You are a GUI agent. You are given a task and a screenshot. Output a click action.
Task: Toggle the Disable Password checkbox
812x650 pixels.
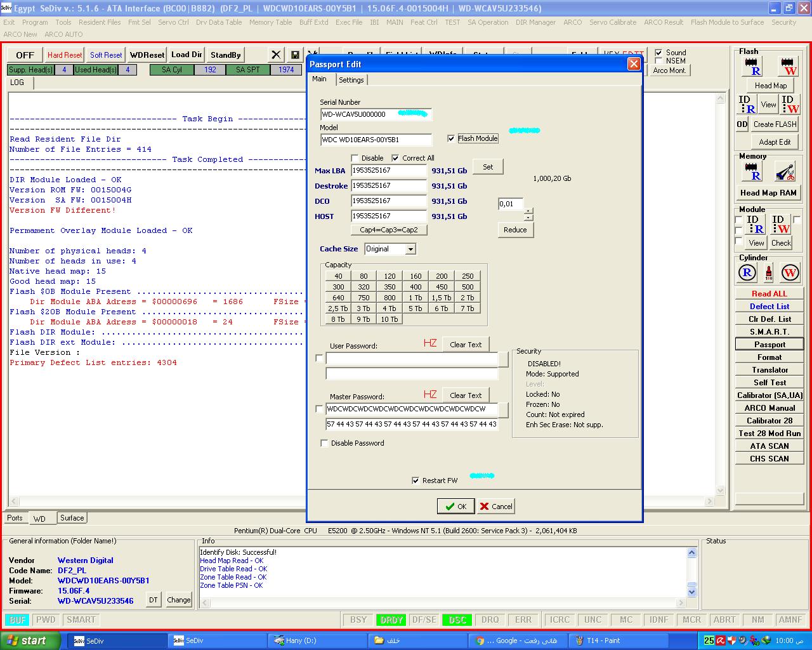coord(324,443)
